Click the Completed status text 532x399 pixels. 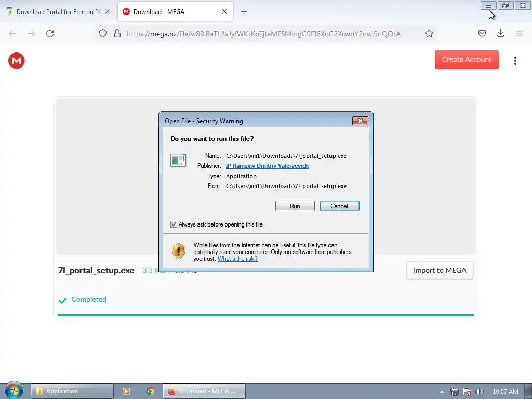click(x=88, y=299)
